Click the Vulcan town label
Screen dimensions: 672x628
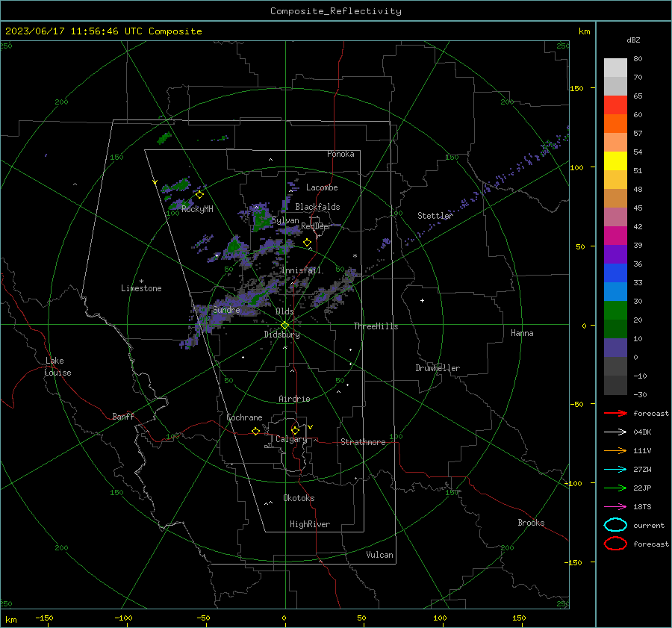tap(380, 555)
